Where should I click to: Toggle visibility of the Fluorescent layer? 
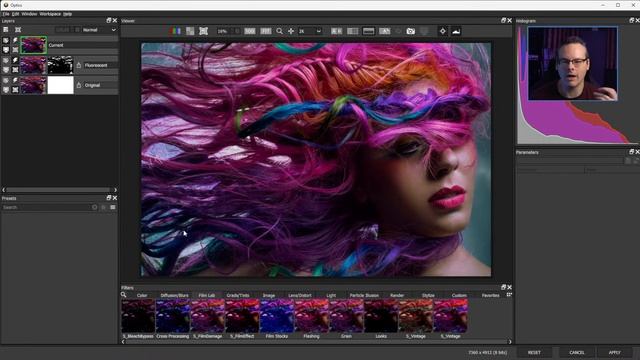click(6, 60)
